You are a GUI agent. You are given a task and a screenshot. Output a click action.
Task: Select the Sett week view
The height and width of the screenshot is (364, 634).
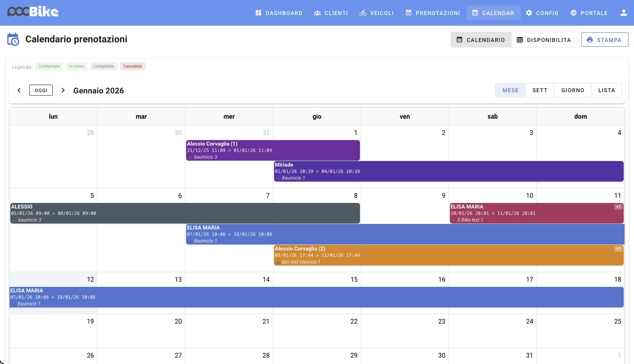[x=540, y=90]
